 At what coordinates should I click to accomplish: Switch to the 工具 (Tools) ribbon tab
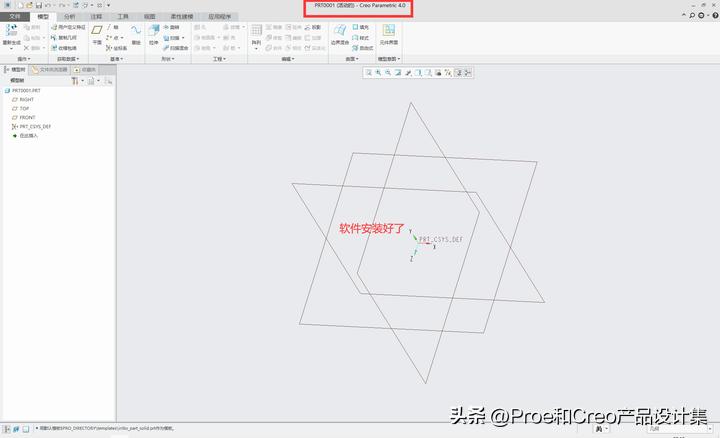[123, 17]
